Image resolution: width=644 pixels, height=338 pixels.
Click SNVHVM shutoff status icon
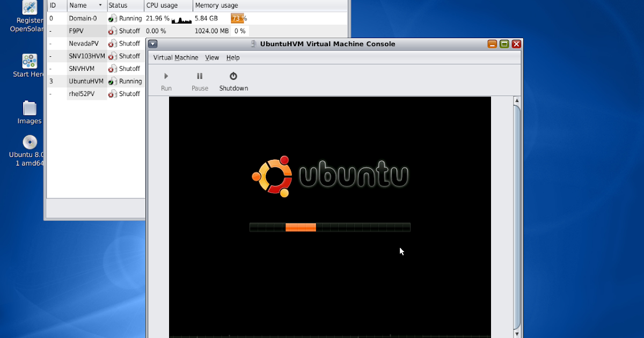coord(112,69)
